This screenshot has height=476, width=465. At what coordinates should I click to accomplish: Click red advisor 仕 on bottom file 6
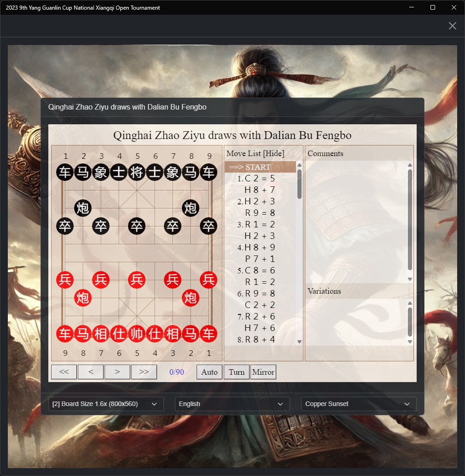[x=119, y=334]
